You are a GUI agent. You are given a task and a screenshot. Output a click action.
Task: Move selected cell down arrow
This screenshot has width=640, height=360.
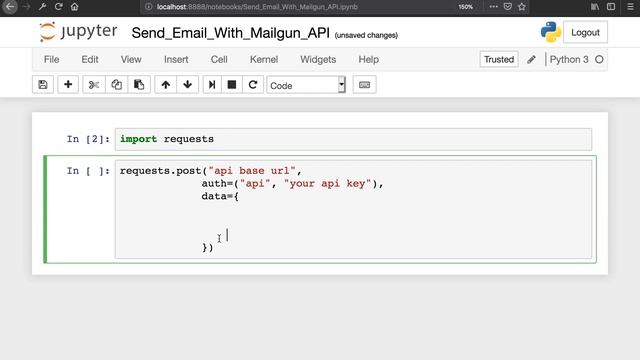(x=187, y=85)
